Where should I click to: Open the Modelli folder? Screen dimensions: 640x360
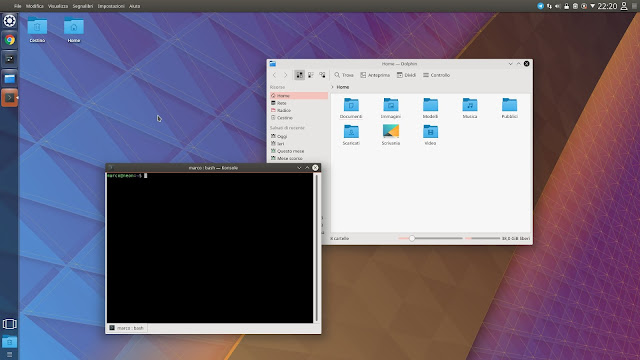tap(430, 108)
